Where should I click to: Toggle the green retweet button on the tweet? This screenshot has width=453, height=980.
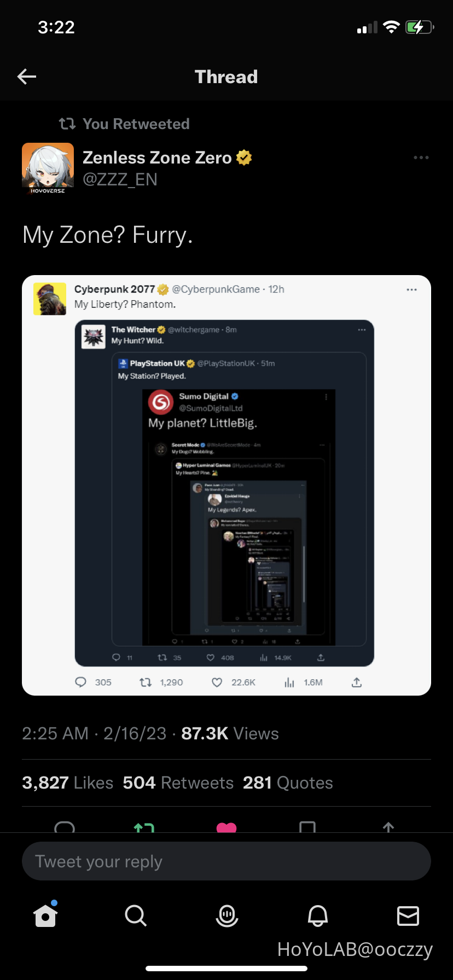144,827
